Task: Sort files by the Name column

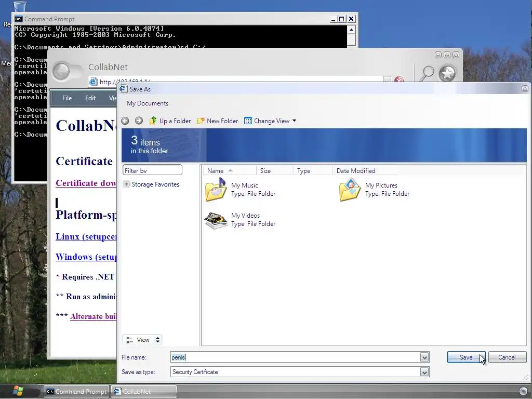Action: click(230, 170)
